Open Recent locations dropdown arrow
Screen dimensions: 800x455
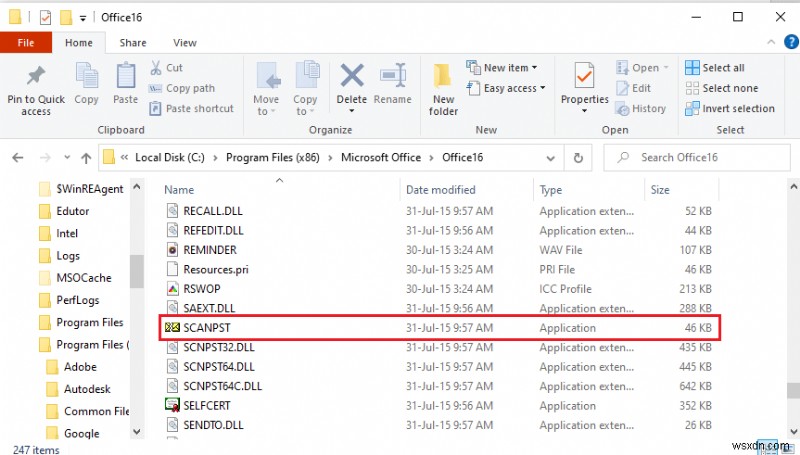click(x=67, y=157)
